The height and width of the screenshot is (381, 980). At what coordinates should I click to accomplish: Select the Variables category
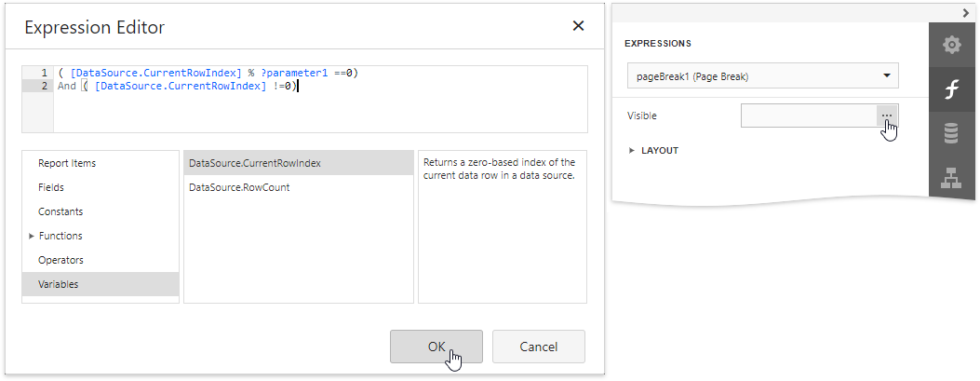(59, 285)
